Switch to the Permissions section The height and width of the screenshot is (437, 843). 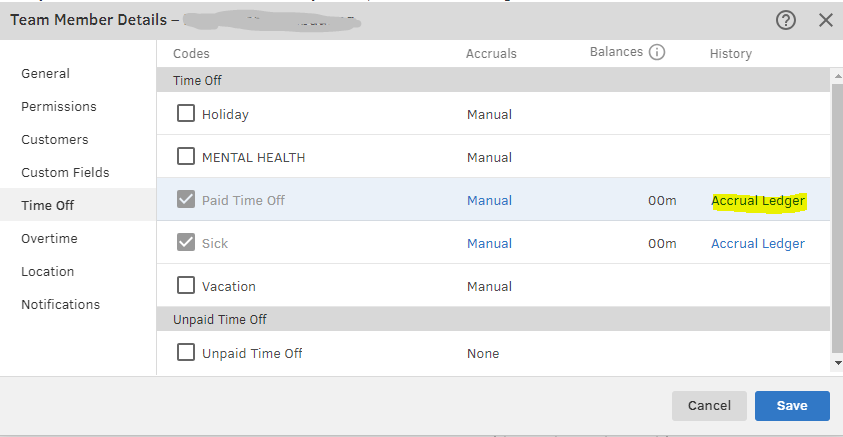point(59,107)
